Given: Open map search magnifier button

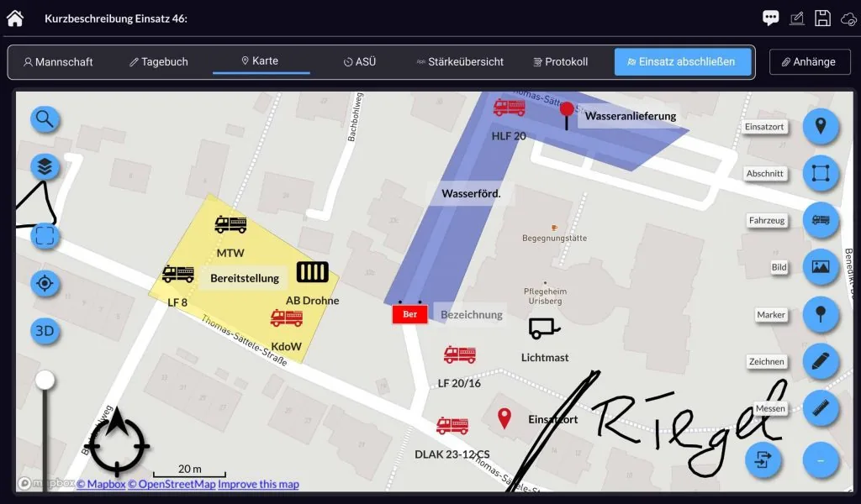Looking at the screenshot, I should click(45, 118).
